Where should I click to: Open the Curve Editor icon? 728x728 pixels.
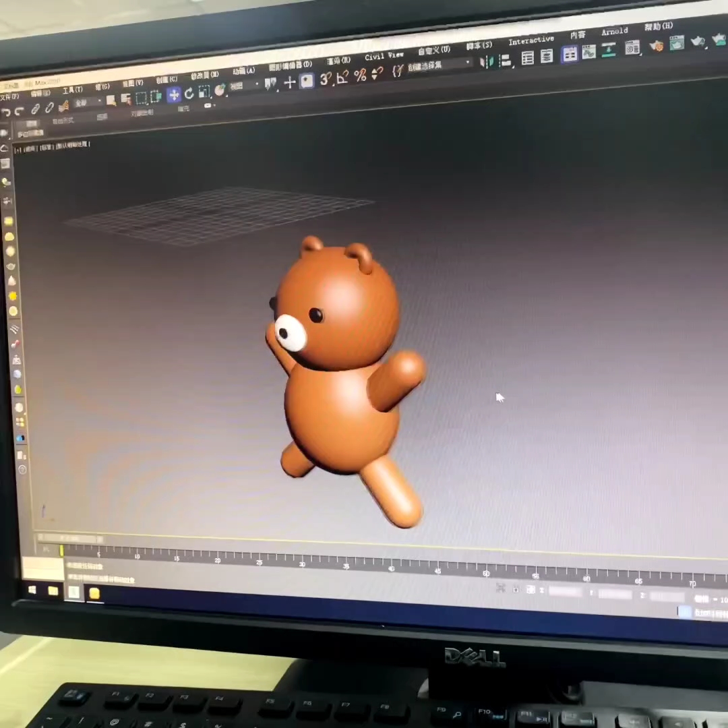coord(588,52)
